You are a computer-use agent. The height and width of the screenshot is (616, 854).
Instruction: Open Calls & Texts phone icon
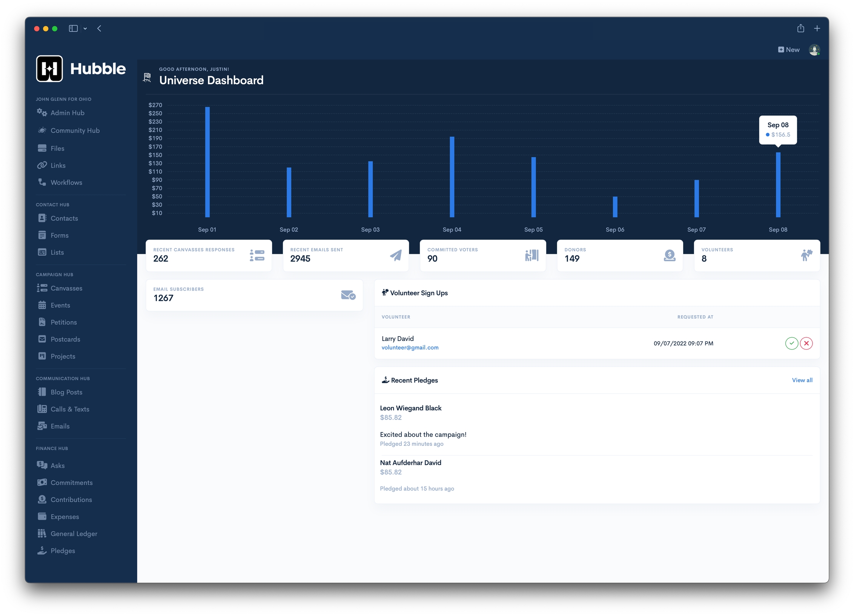(x=42, y=409)
